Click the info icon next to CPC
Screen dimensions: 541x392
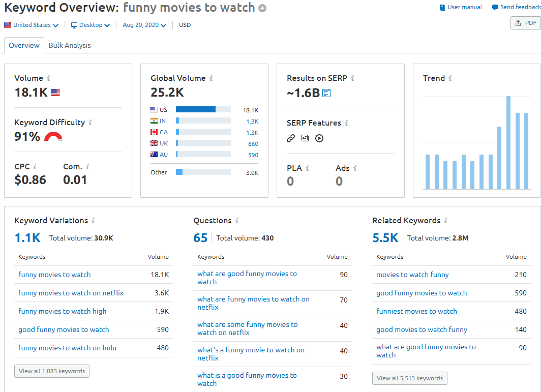35,167
